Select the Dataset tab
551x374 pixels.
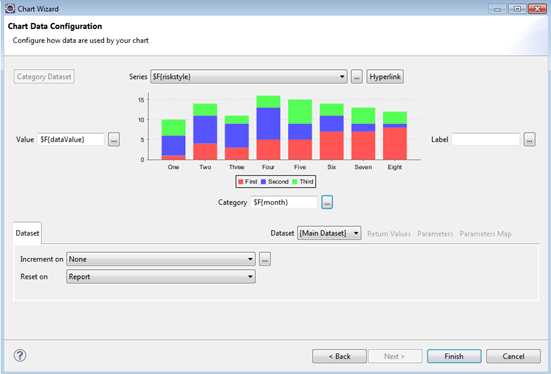(x=27, y=233)
